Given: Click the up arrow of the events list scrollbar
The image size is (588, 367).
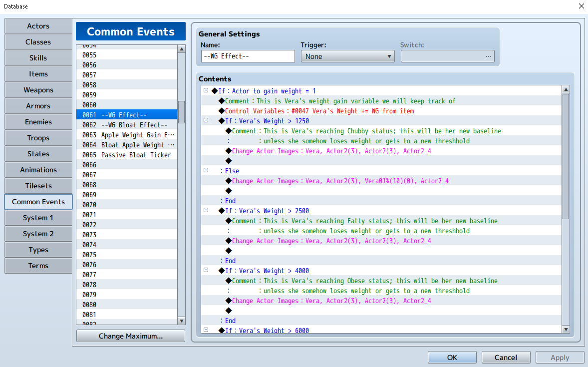Looking at the screenshot, I should click(182, 49).
